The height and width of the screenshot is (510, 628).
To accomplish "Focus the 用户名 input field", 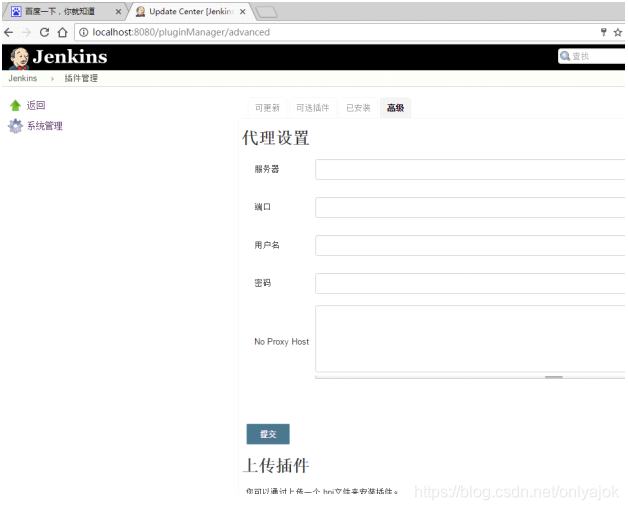I will (470, 245).
